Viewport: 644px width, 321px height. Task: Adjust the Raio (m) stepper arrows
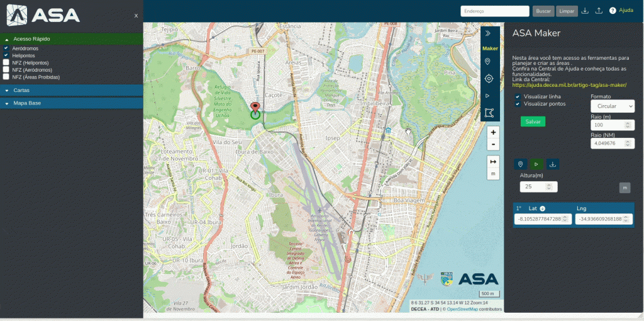628,125
